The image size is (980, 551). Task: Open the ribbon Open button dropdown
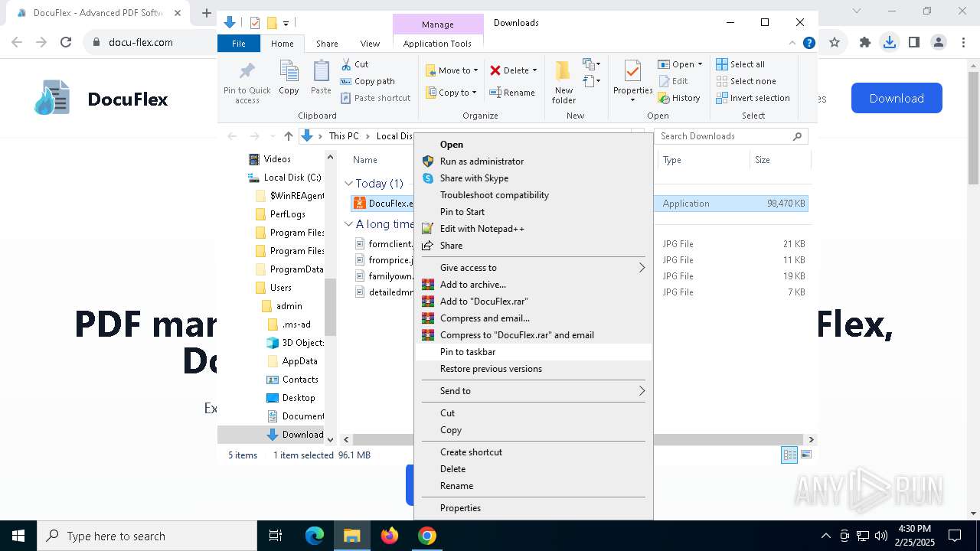pyautogui.click(x=700, y=64)
